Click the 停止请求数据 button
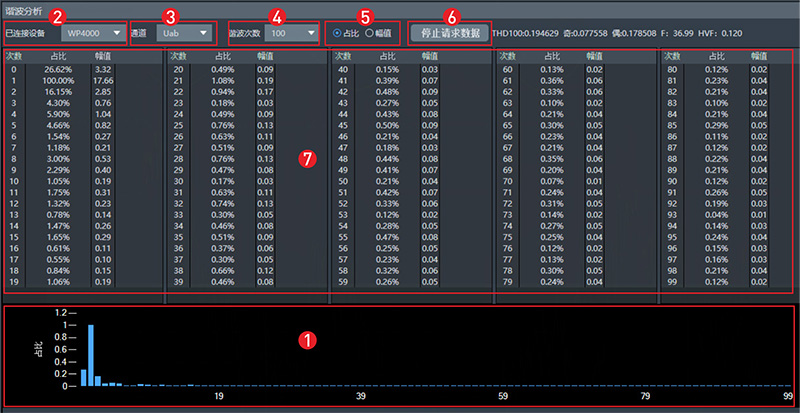The height and width of the screenshot is (413, 800). click(450, 33)
